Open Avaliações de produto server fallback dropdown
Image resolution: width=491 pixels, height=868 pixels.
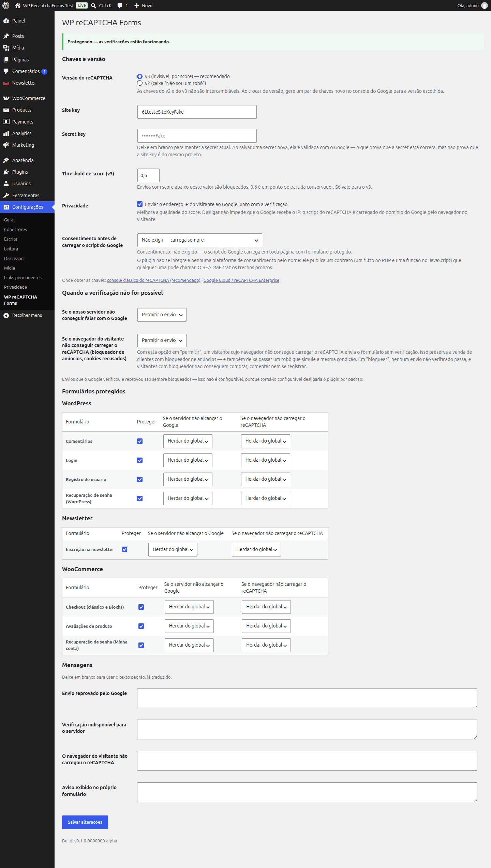(189, 626)
